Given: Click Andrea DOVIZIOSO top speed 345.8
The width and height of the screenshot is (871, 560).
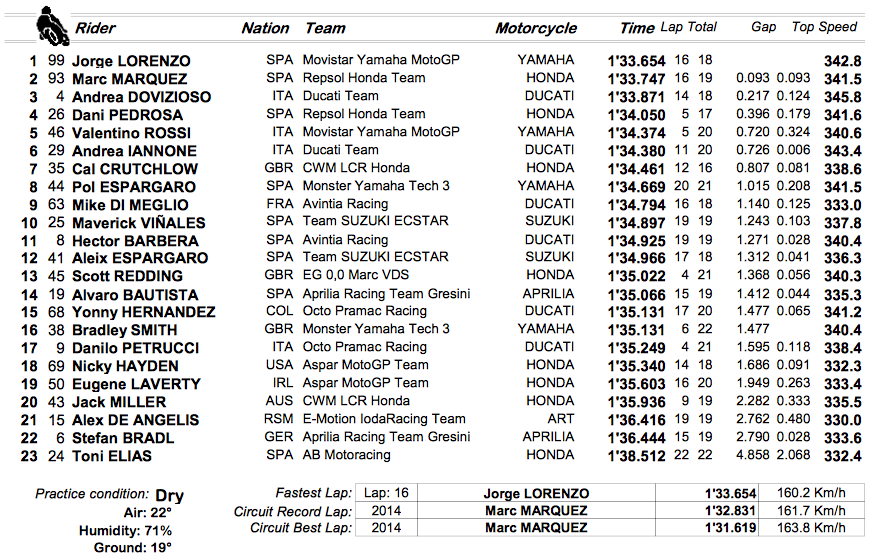Looking at the screenshot, I should click(843, 97).
